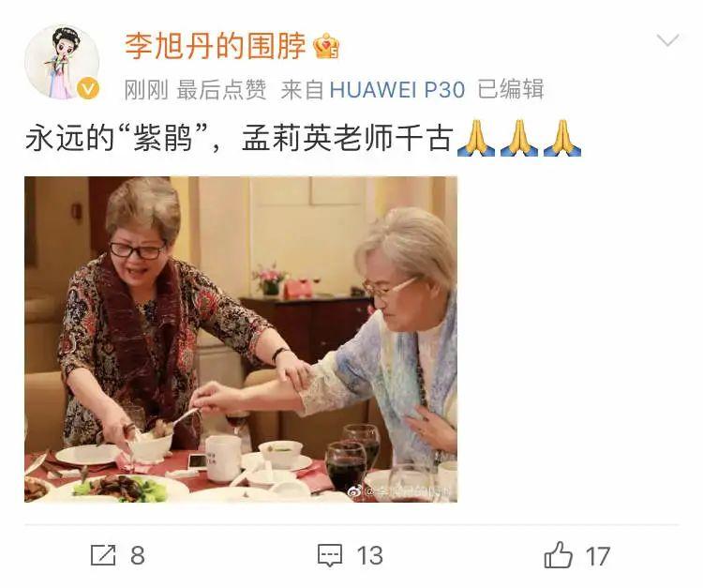703x588 pixels.
Task: Click the first praying hands emoji
Action: (x=475, y=138)
